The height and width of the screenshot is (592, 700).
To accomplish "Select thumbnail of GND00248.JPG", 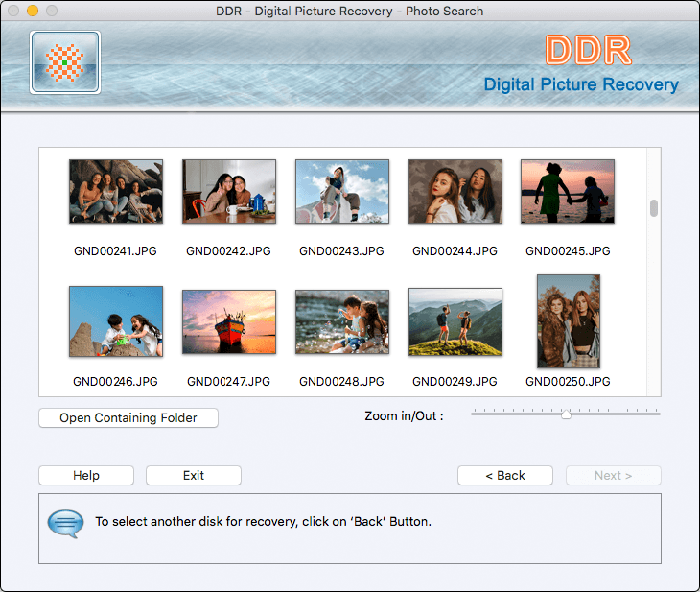I will coord(342,321).
